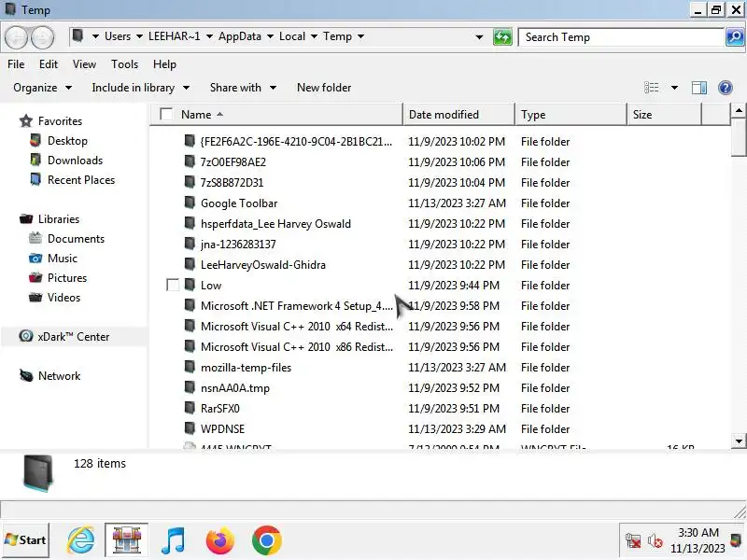Select Recent Places in Favorites
Image resolution: width=747 pixels, height=560 pixels.
click(81, 180)
